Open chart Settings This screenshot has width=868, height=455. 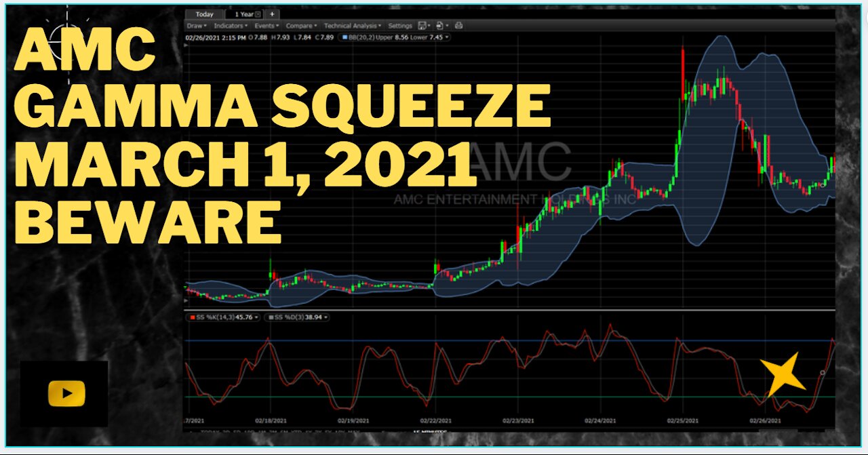tap(400, 26)
